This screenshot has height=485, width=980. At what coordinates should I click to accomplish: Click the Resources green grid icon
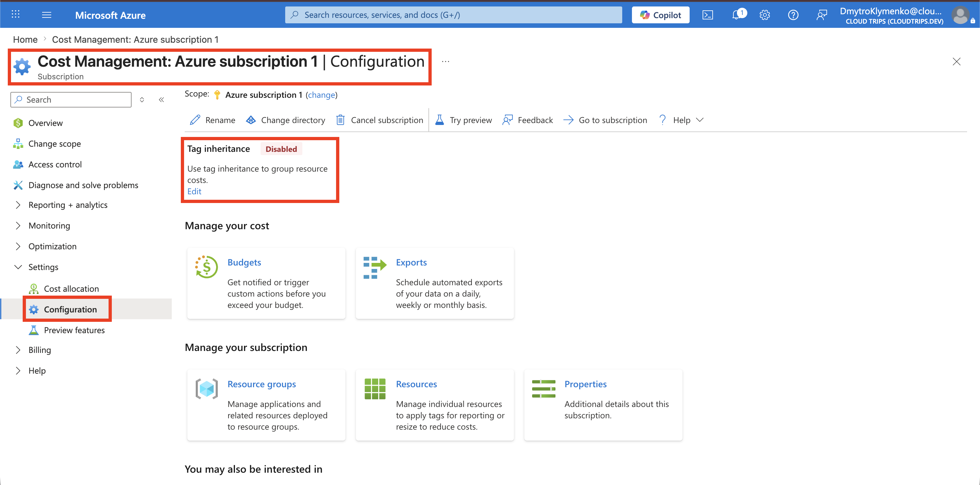(x=375, y=389)
